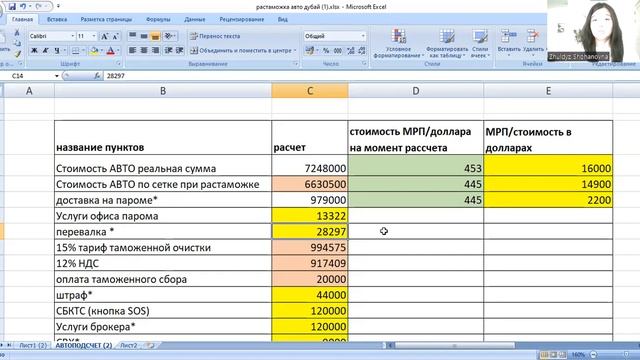Toggle italic formatting (К)

(46, 51)
